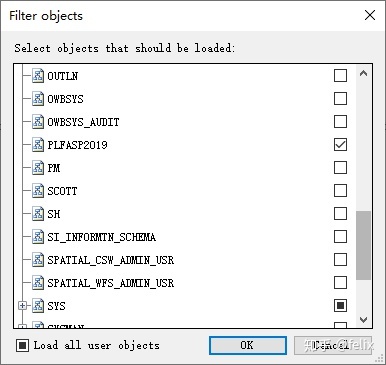Select the SCOTT schema icon

pos(38,191)
